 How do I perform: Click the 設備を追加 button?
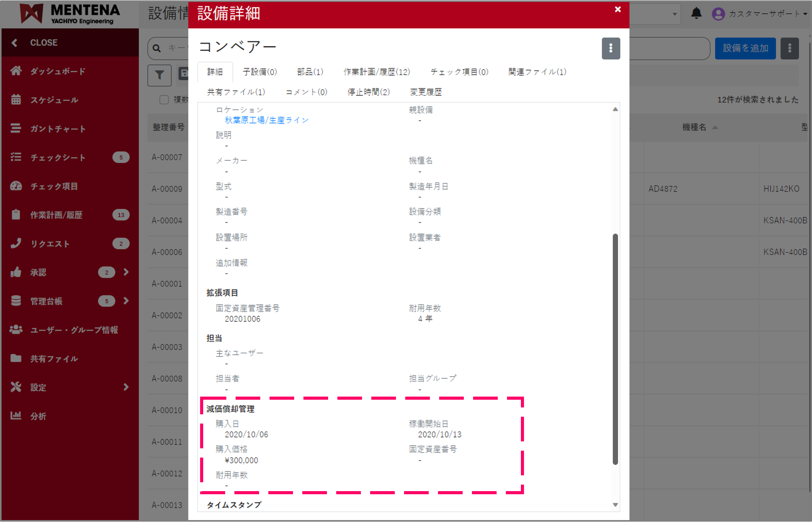pos(745,48)
